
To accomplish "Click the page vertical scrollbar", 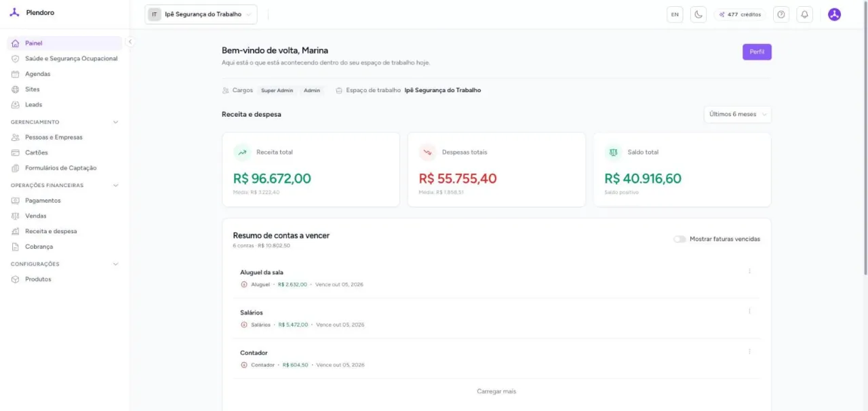I will click(865, 139).
